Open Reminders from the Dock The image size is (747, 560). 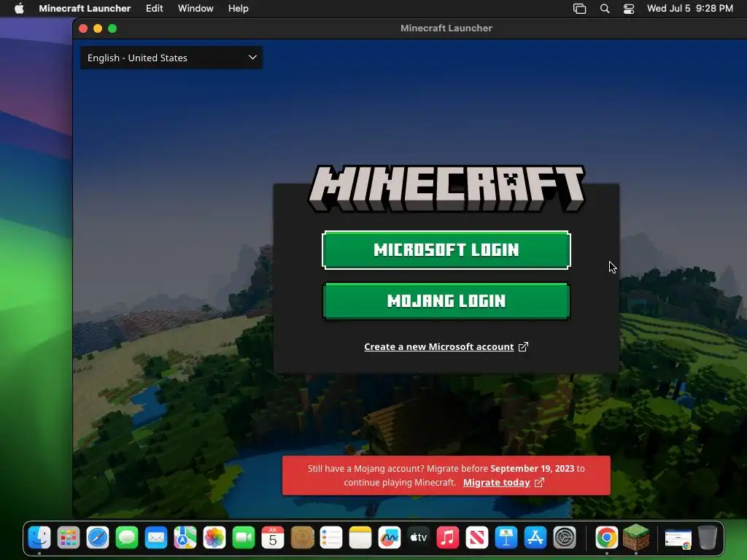coord(331,537)
